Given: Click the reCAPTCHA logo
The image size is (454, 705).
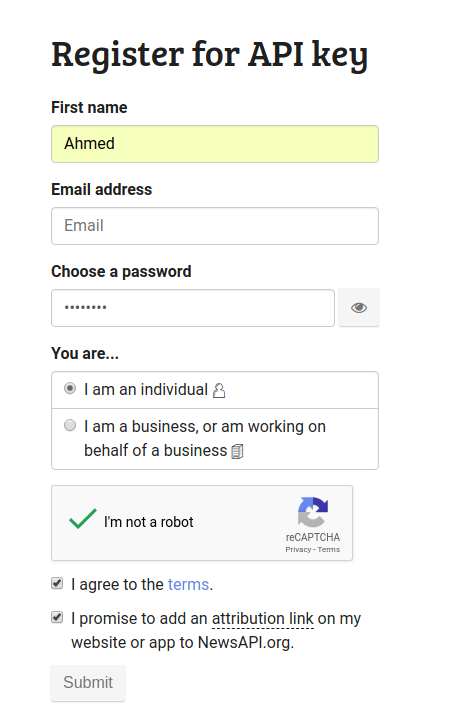Looking at the screenshot, I should pyautogui.click(x=313, y=512).
